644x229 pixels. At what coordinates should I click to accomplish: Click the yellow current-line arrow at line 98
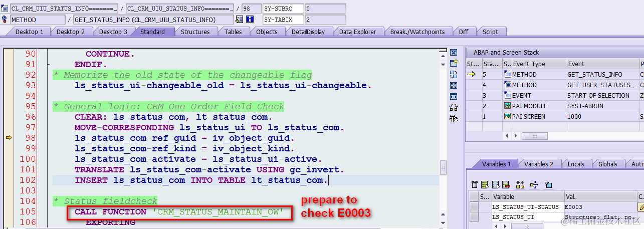coord(9,138)
